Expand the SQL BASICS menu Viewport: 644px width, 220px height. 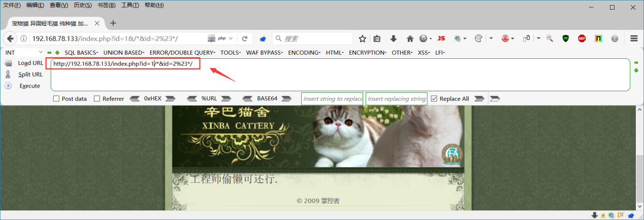(81, 52)
